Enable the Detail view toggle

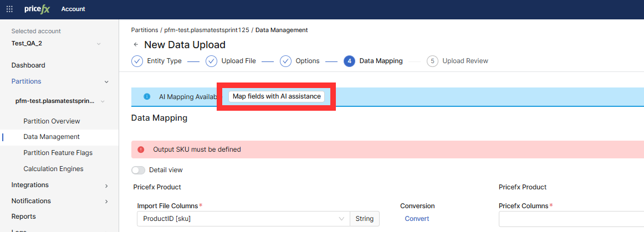[x=139, y=170]
